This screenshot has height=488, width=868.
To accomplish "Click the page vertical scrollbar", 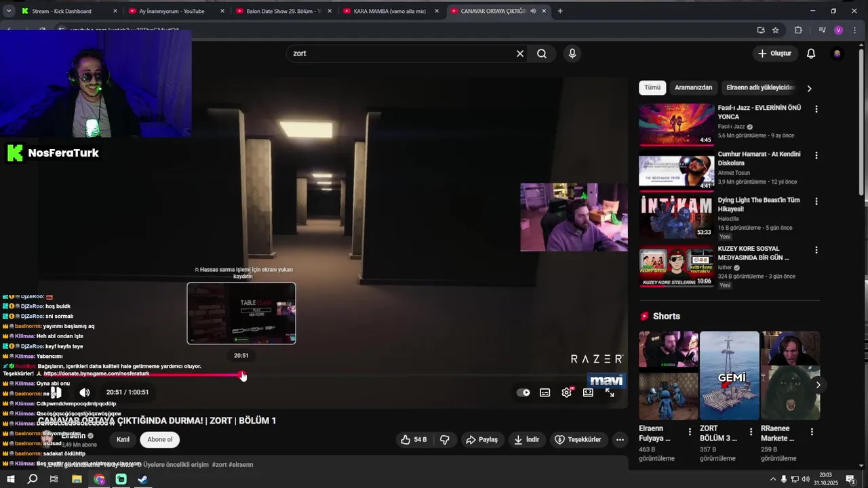I will (x=863, y=122).
